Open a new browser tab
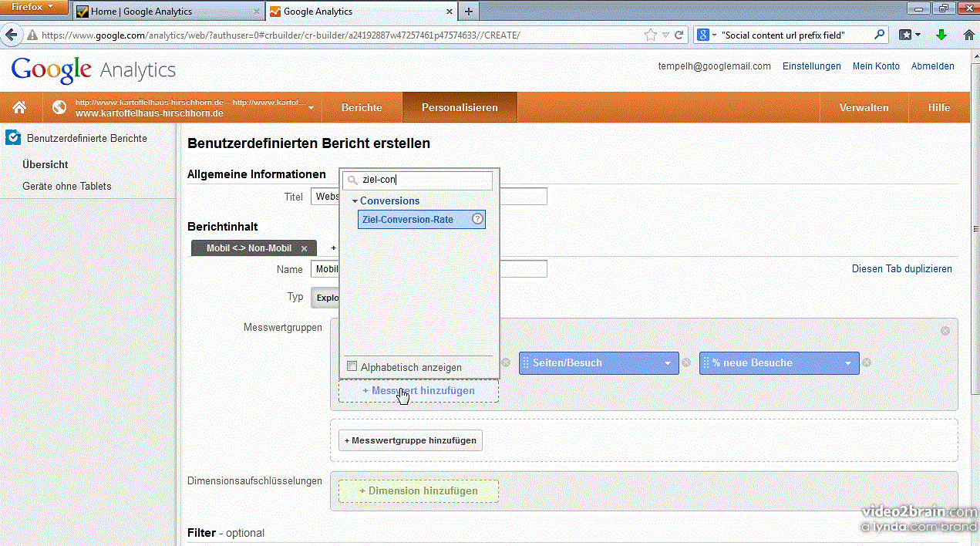The width and height of the screenshot is (980, 546). [x=468, y=12]
